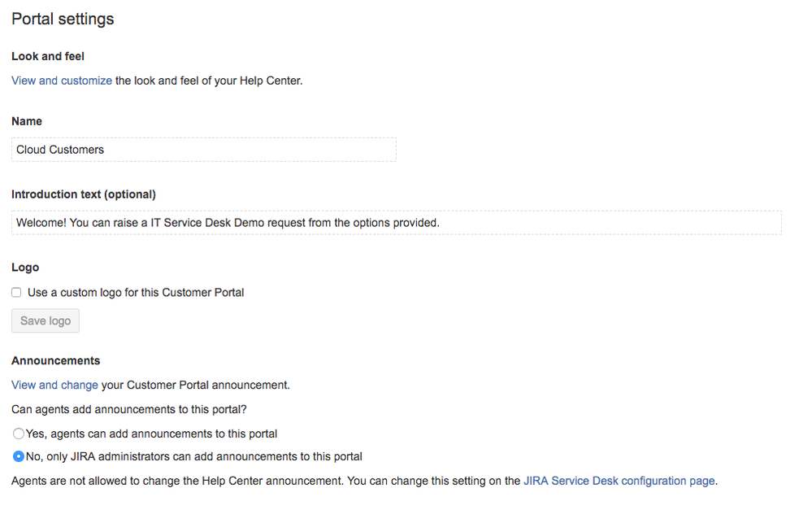Click the Introduction text (optional) label
The width and height of the screenshot is (812, 523).
tap(84, 194)
